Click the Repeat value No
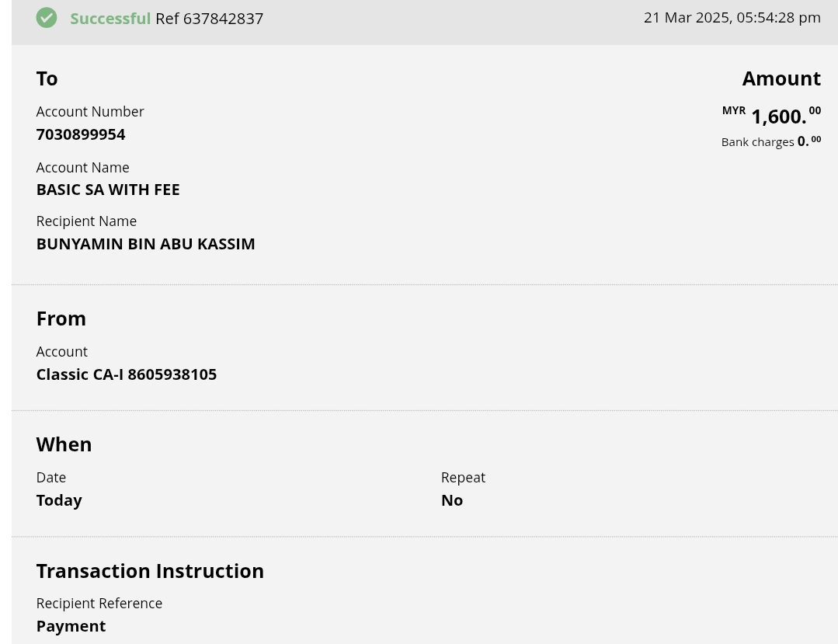Viewport: 838px width, 644px height. pyautogui.click(x=452, y=500)
